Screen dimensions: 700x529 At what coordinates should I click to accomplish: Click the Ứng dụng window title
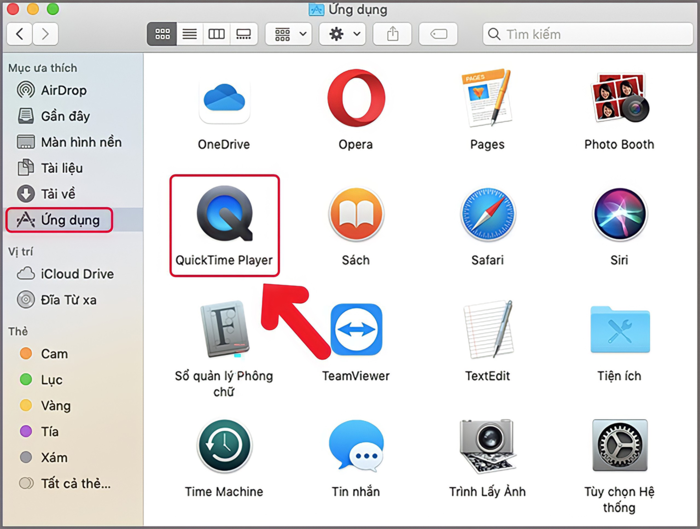358,9
